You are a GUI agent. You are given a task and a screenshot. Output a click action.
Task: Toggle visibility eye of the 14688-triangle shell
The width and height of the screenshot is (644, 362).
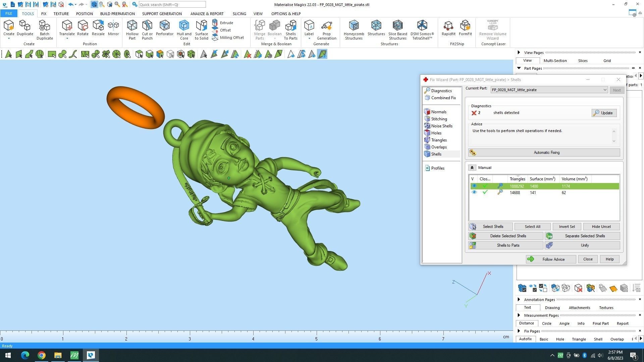click(474, 192)
